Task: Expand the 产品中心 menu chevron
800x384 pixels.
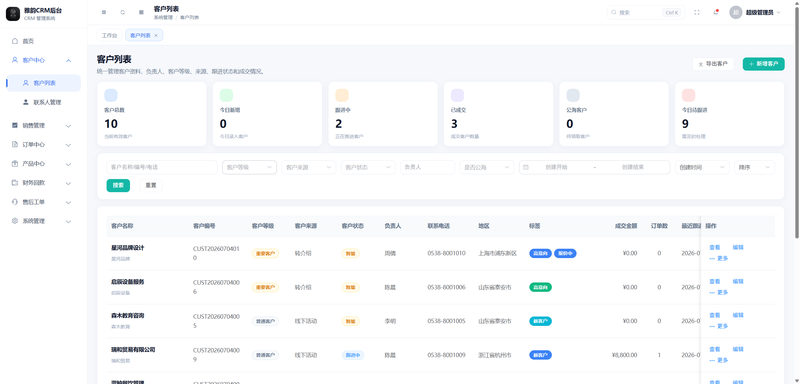Action: [x=68, y=164]
